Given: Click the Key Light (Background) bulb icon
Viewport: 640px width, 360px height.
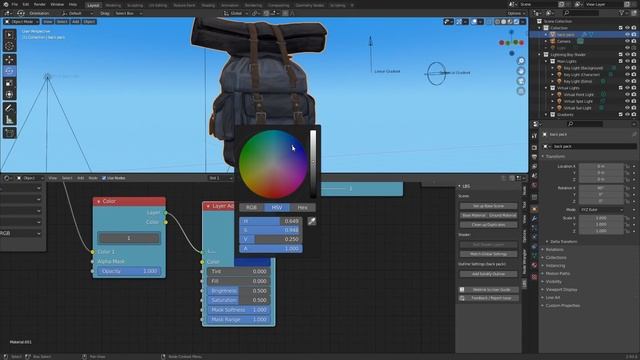Looking at the screenshot, I should pos(559,68).
